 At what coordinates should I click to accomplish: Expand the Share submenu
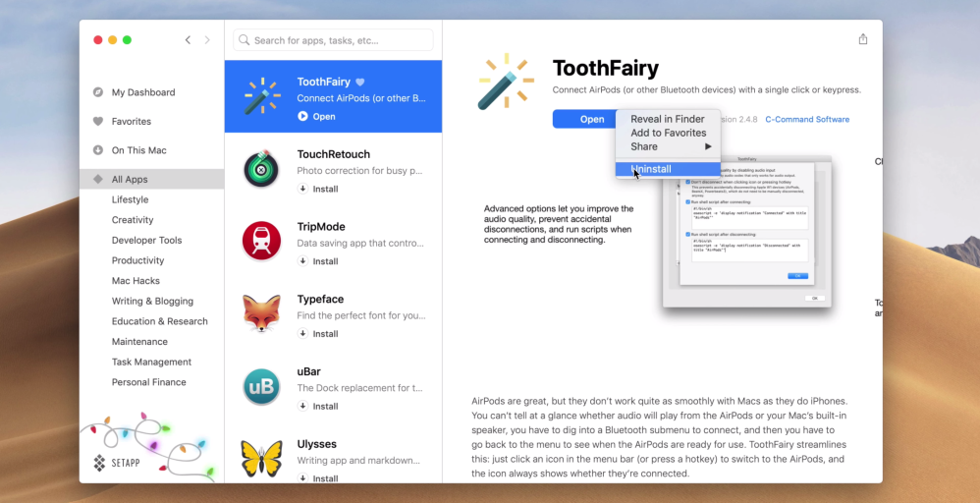[670, 146]
